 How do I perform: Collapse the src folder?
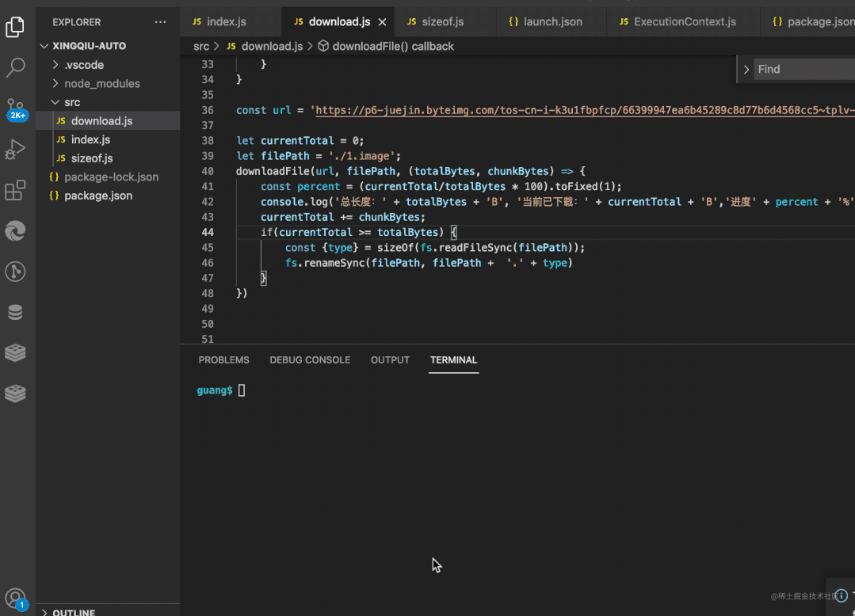click(x=72, y=102)
